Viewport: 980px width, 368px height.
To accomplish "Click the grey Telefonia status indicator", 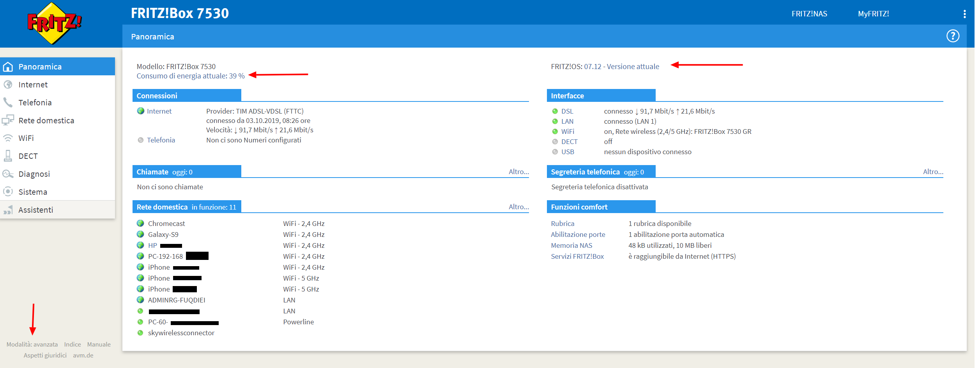I will point(141,140).
